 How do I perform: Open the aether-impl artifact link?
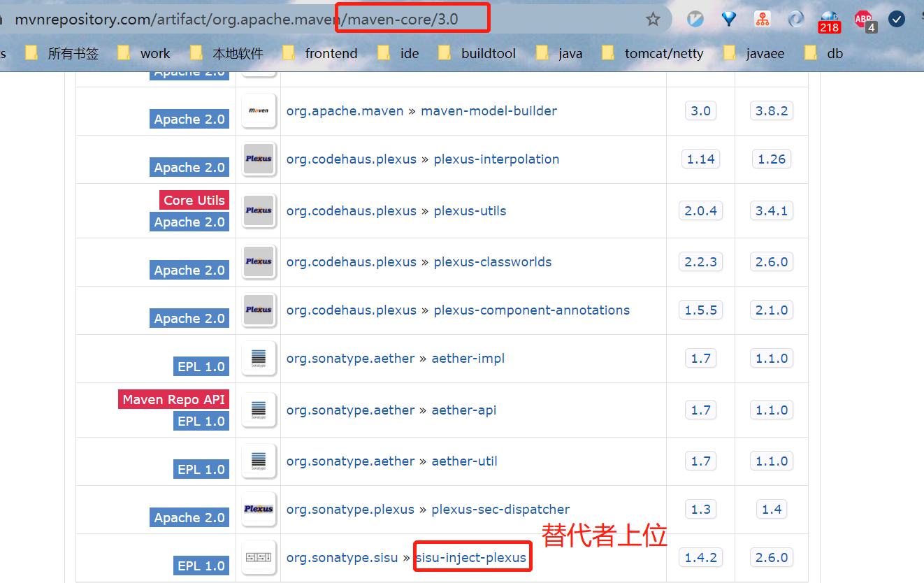[x=468, y=358]
